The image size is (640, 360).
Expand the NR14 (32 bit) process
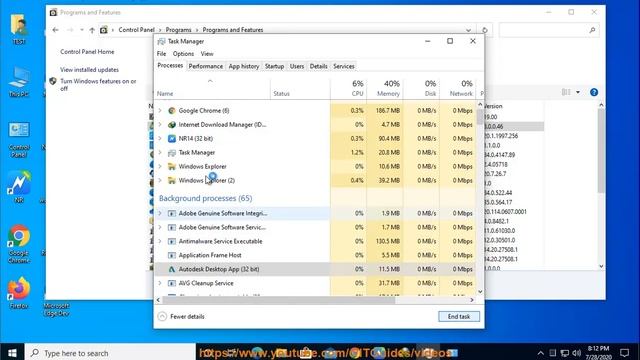coord(160,138)
